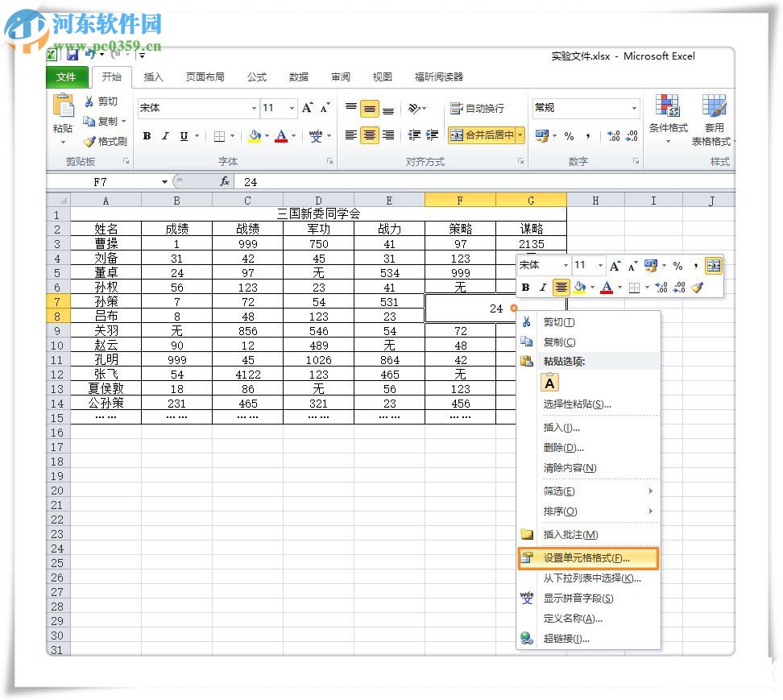
Task: Click the fx Insert Function button
Action: 225,181
